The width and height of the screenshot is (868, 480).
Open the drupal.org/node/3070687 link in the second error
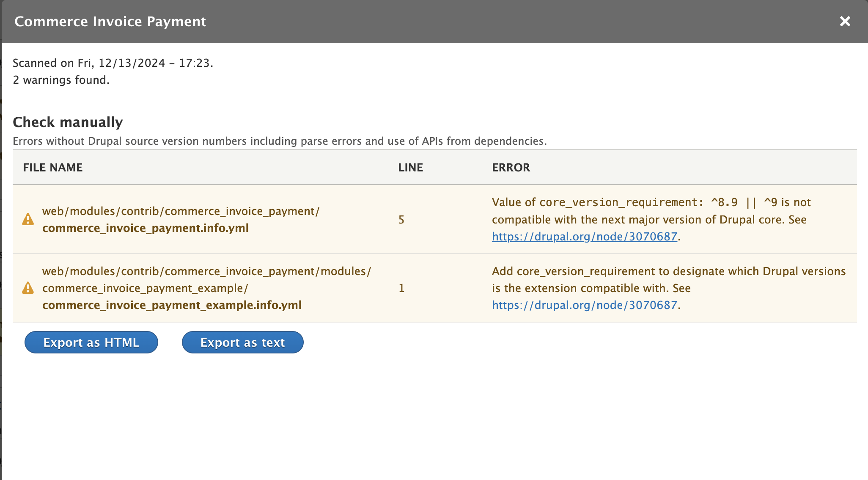[x=584, y=305]
